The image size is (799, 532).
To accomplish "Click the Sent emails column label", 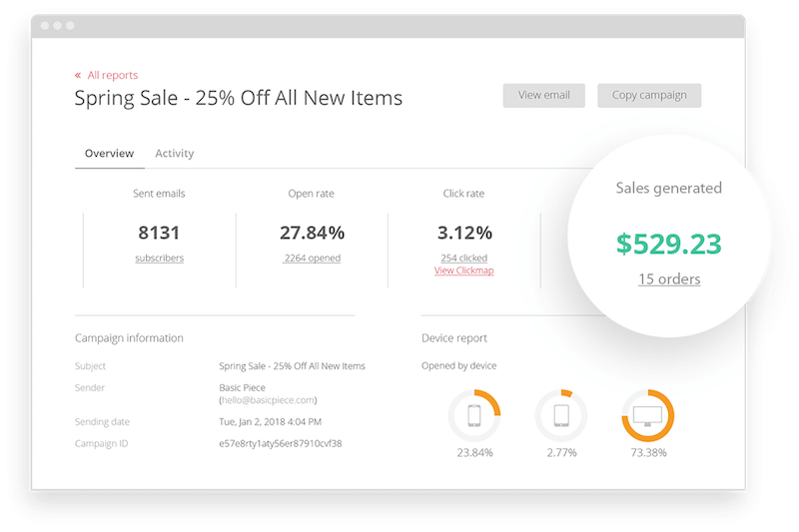I will click(x=159, y=194).
